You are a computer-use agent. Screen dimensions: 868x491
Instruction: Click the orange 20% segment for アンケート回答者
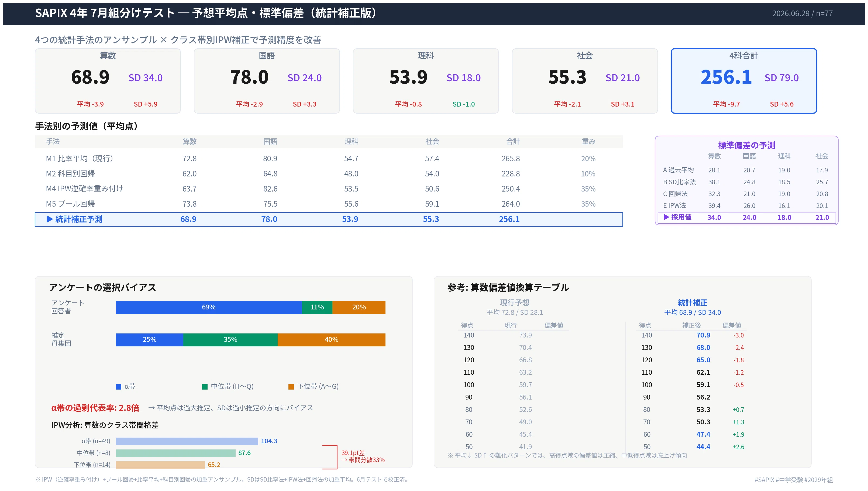(359, 307)
